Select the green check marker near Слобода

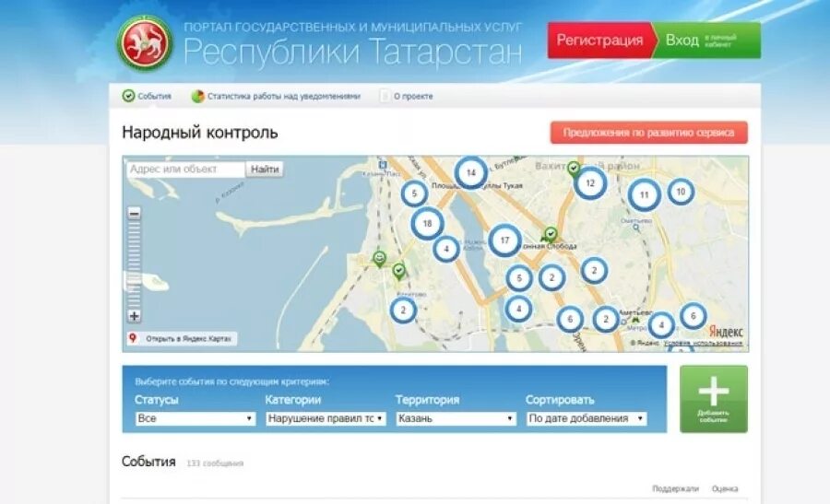point(551,234)
